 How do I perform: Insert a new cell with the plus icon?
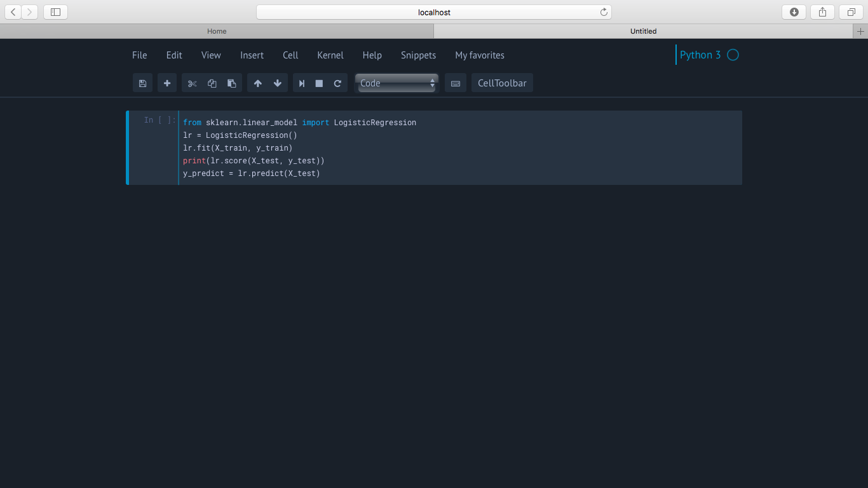click(167, 83)
